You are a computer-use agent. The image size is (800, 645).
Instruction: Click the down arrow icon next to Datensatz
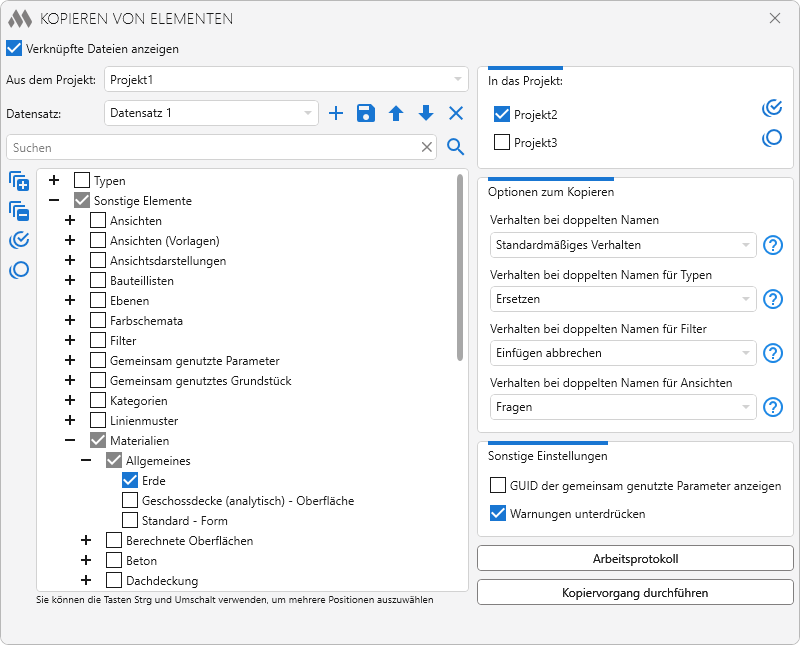click(x=426, y=114)
